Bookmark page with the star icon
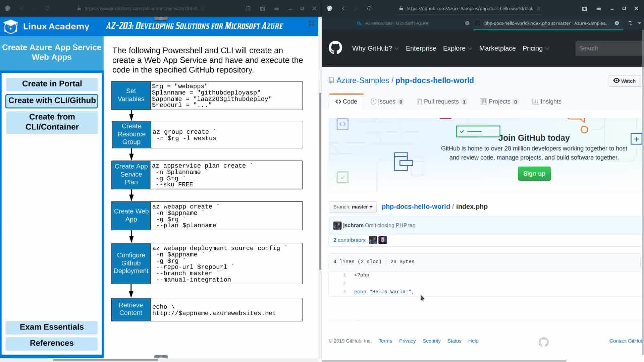Screen dimensions: 644x362 tap(539, 8)
